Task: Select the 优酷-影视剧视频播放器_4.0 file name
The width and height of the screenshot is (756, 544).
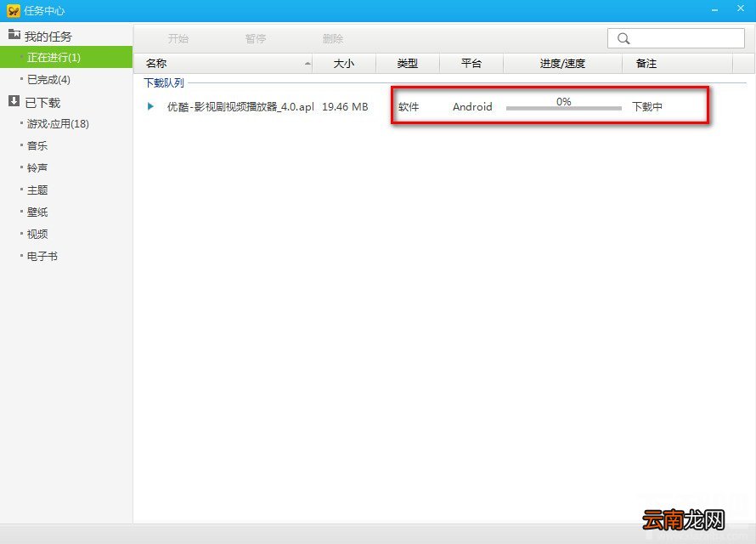Action: click(240, 106)
